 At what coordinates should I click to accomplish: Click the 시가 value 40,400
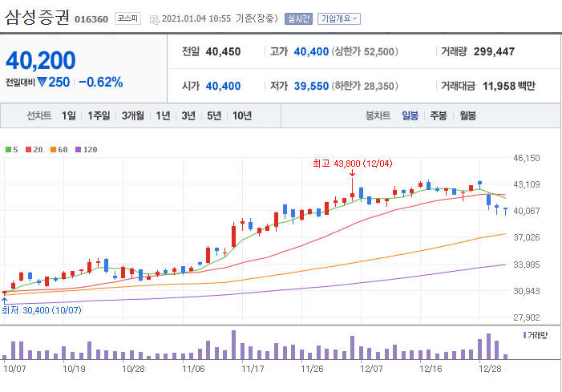(x=223, y=86)
